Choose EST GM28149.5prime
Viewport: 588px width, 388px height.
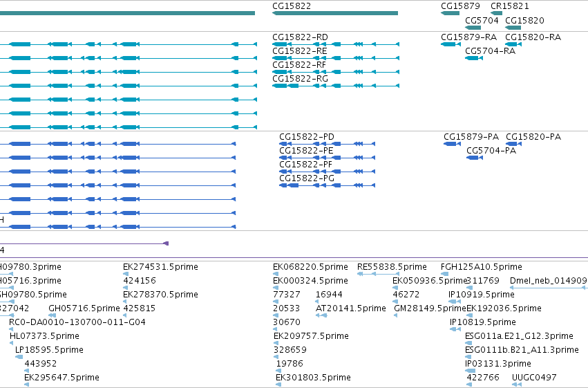[430, 308]
